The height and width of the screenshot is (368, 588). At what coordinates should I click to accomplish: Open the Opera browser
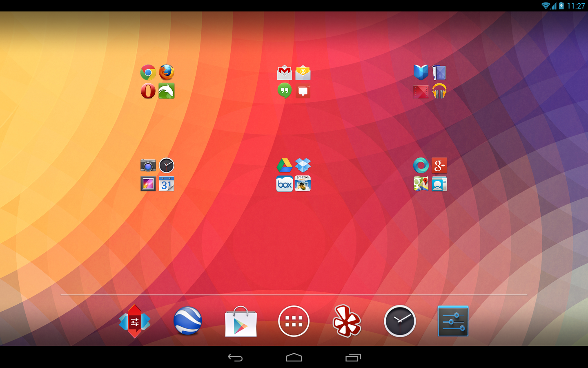tap(148, 90)
